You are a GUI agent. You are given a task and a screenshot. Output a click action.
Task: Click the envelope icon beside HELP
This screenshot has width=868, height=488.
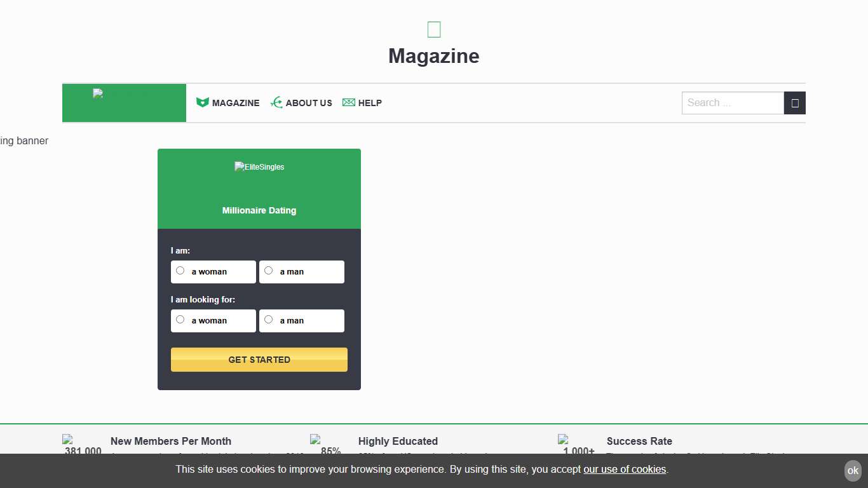[x=348, y=102]
